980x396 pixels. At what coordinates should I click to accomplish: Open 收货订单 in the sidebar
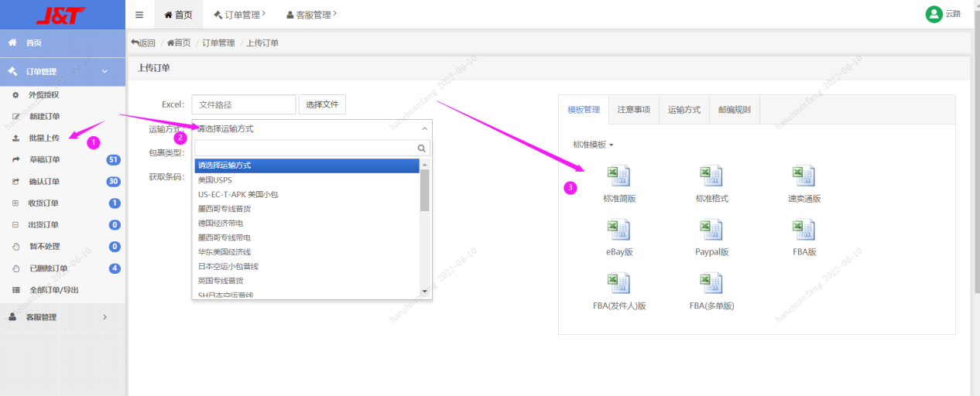[44, 203]
